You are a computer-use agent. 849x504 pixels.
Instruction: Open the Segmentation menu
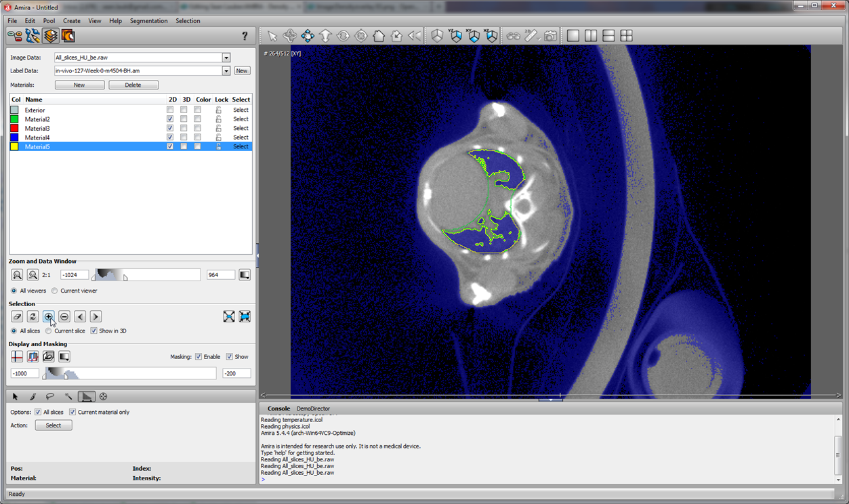point(148,21)
